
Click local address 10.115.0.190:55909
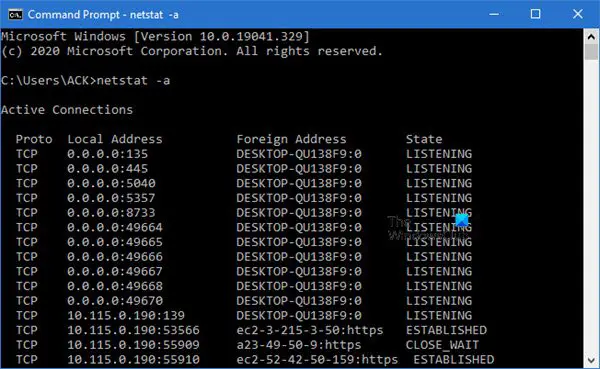pos(133,345)
